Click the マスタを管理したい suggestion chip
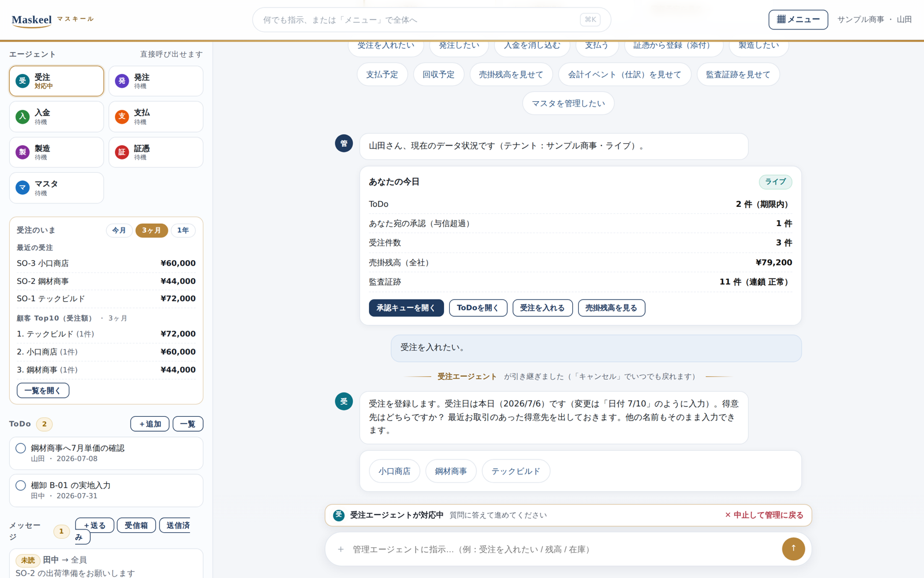The height and width of the screenshot is (578, 924). [x=568, y=103]
